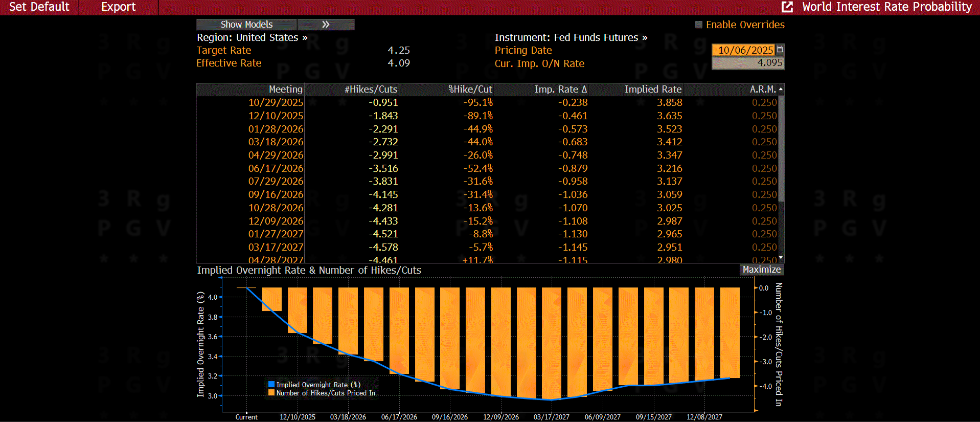Image resolution: width=980 pixels, height=422 pixels.
Task: Open the Export menu
Action: [x=118, y=7]
